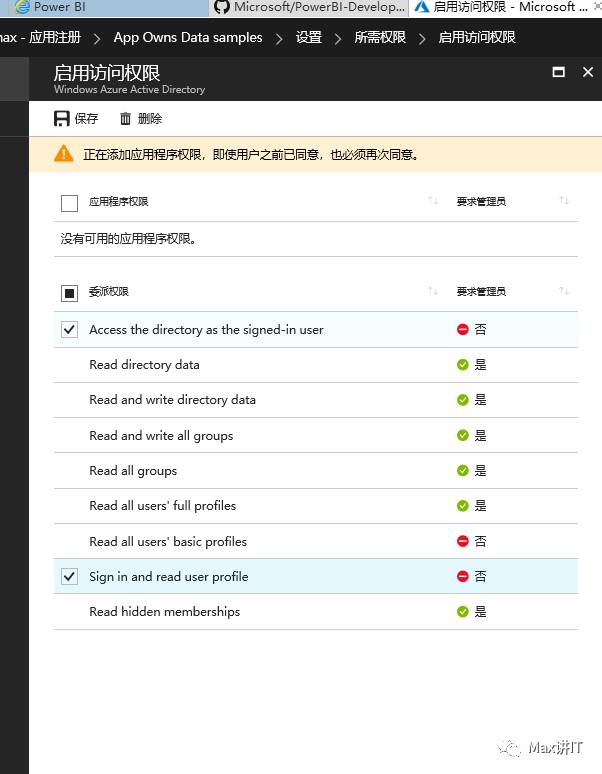The image size is (602, 774).
Task: Go to 所需权限 breadcrumb link
Action: pyautogui.click(x=380, y=38)
